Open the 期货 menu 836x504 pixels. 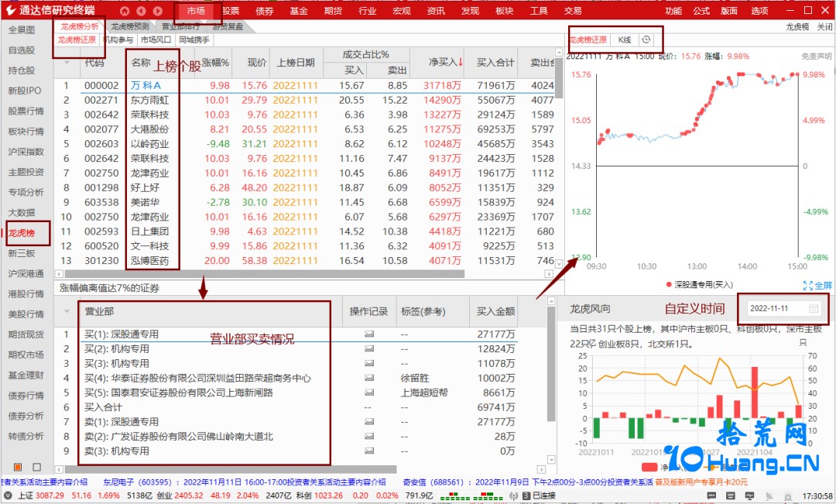[x=333, y=11]
